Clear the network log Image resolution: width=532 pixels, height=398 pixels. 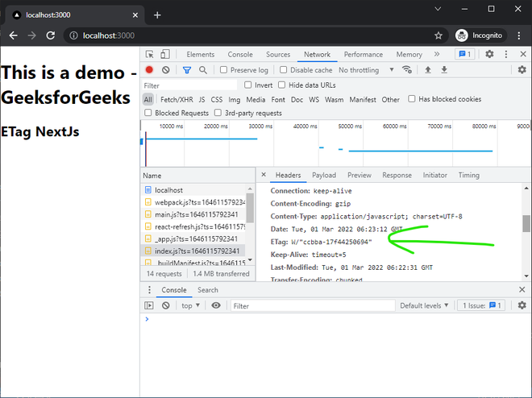pos(166,70)
